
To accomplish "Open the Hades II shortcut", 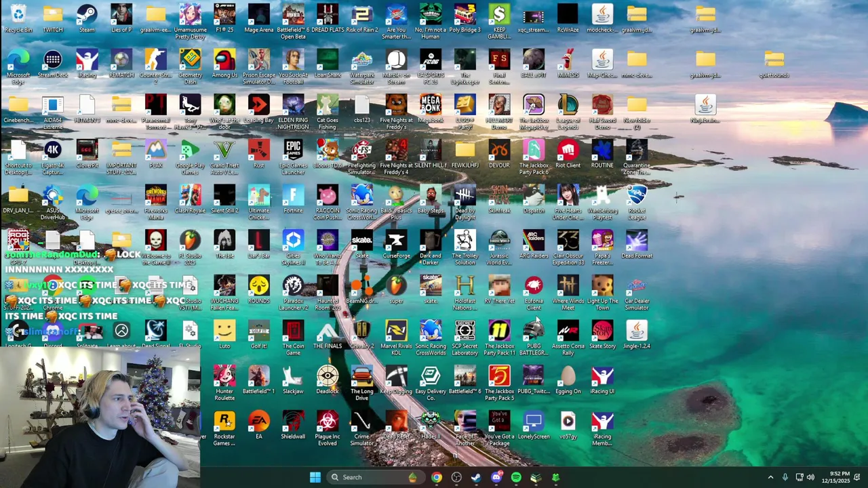I will click(x=431, y=426).
